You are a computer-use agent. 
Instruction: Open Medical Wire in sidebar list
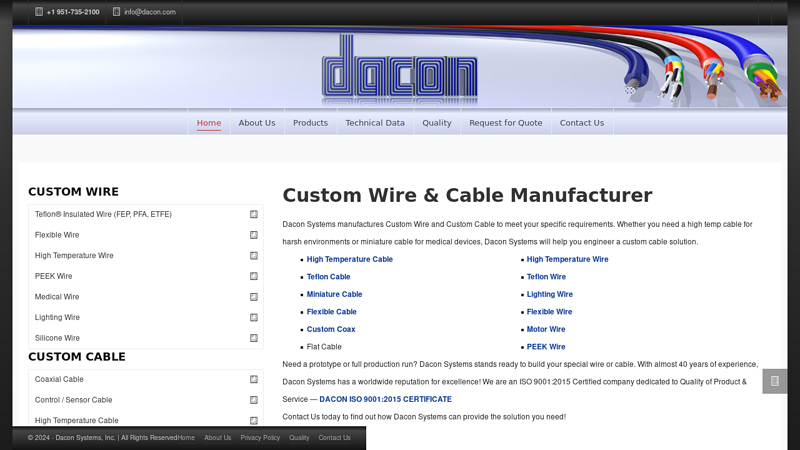[57, 296]
